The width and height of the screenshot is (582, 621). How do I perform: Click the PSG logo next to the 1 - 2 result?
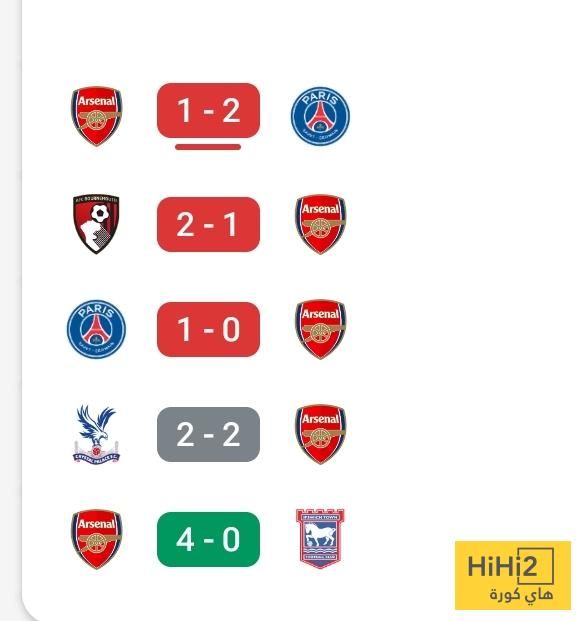click(320, 116)
